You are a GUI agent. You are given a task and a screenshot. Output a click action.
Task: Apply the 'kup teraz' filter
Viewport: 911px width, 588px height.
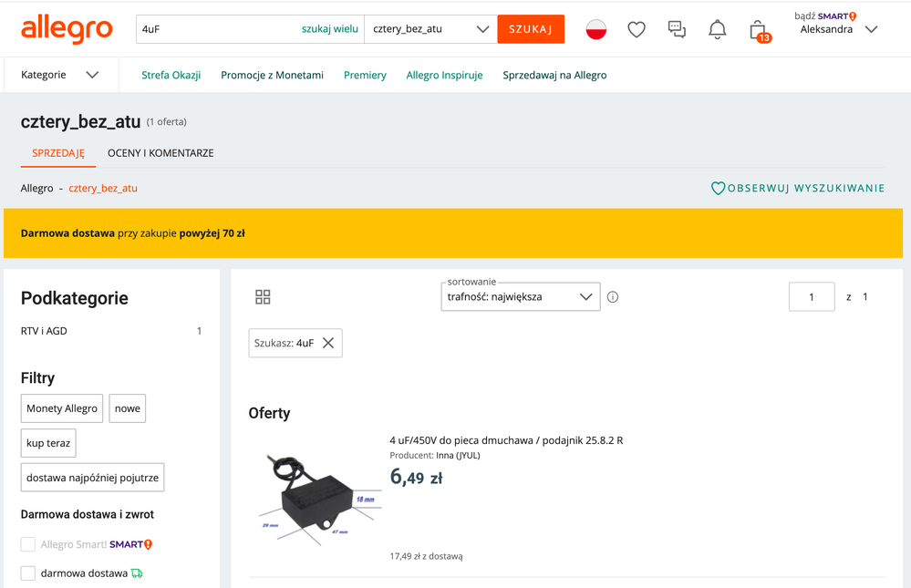click(48, 443)
